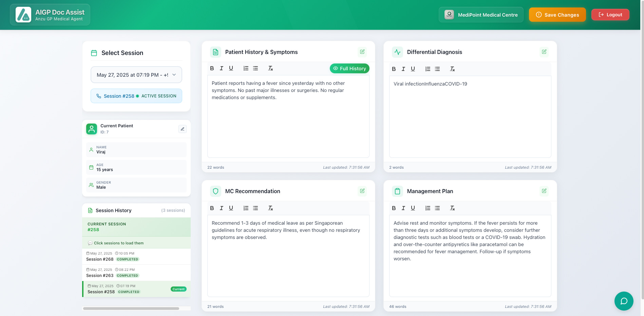Toggle italic in Patient History editor

[222, 68]
